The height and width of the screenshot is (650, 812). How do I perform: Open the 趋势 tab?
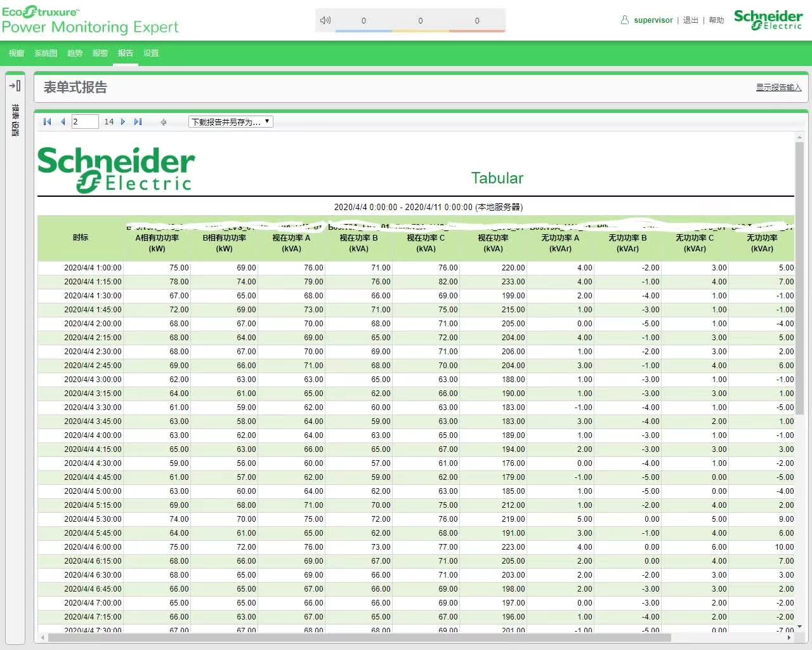coord(75,53)
